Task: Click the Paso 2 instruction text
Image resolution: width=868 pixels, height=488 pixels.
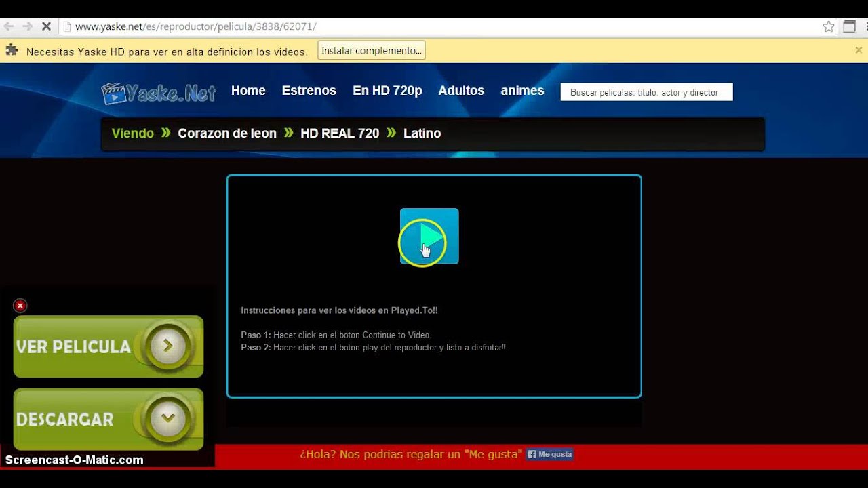Action: click(x=374, y=347)
